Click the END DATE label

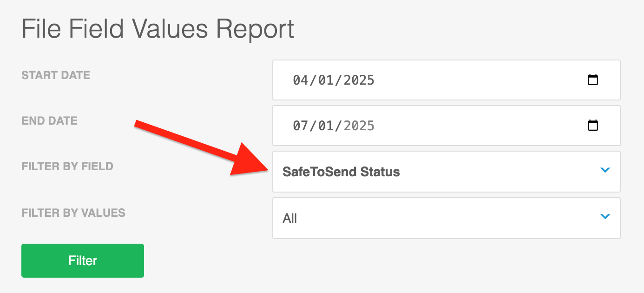tap(50, 120)
